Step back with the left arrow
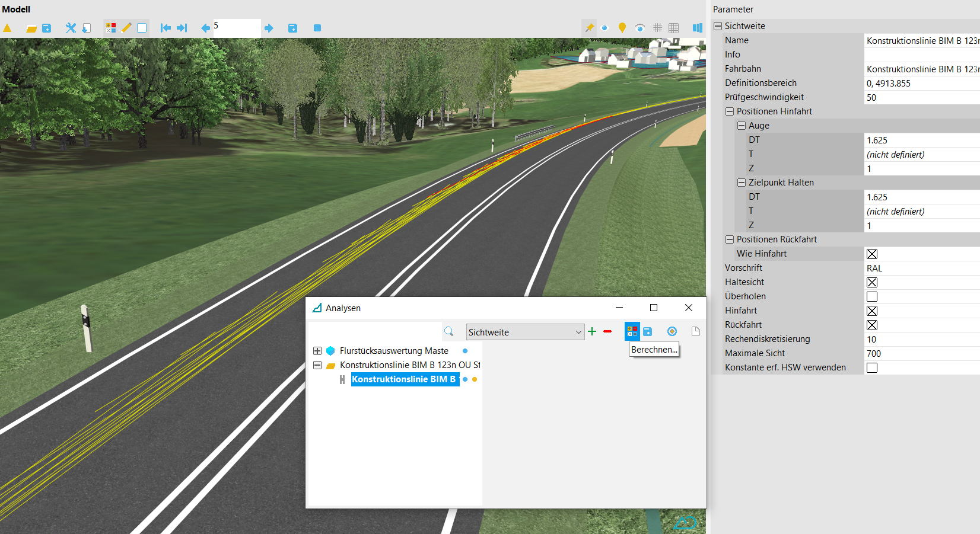The image size is (980, 534). point(205,28)
